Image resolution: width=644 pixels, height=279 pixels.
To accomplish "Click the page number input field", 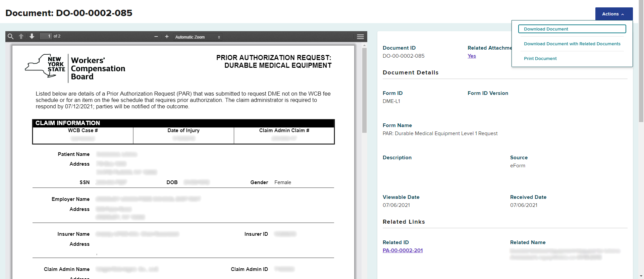I will pyautogui.click(x=46, y=36).
